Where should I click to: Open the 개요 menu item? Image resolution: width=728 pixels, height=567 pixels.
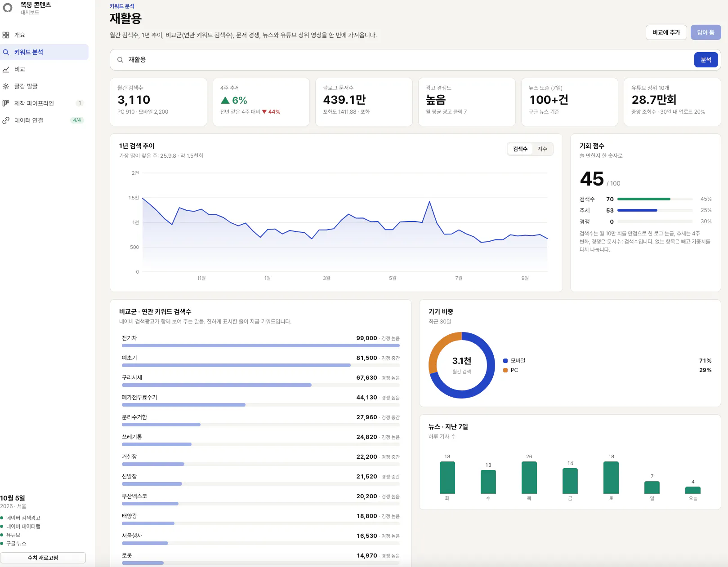click(x=44, y=35)
